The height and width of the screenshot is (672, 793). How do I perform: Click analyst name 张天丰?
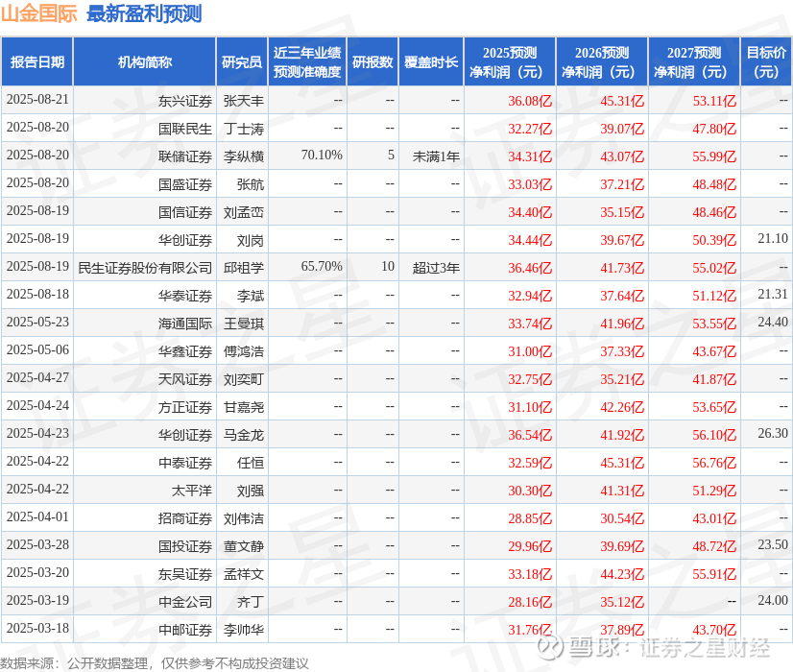point(244,101)
